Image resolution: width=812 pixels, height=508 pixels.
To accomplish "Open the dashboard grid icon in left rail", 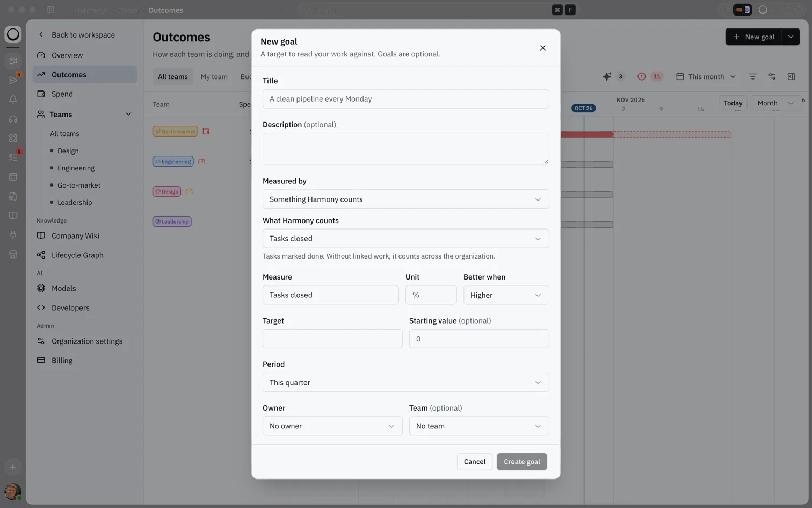I will click(13, 61).
